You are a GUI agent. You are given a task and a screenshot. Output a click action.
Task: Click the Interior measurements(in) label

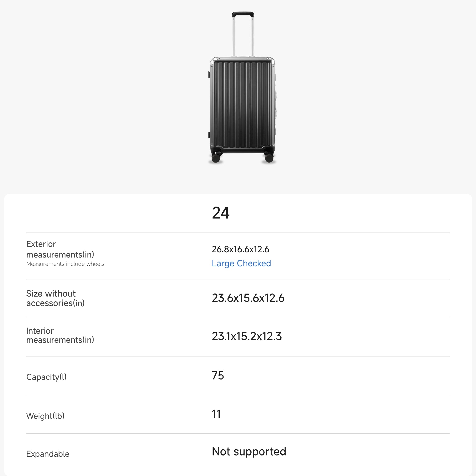(x=60, y=335)
